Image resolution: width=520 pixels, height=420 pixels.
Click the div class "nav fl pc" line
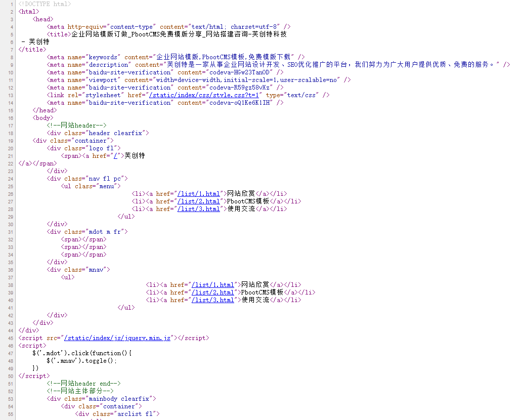(x=87, y=179)
